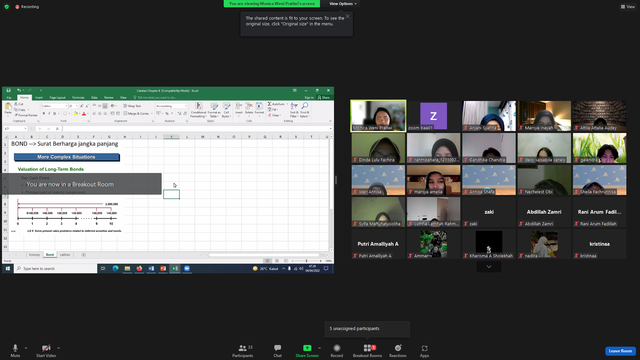The height and width of the screenshot is (360, 640).
Task: Click the Paste icon in Excel
Action: (x=8, y=107)
